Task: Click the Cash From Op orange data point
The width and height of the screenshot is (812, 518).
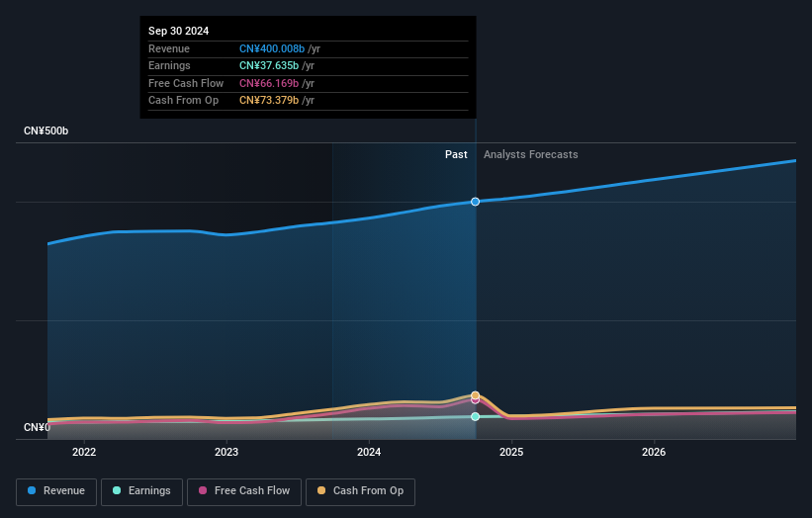Action: coord(475,395)
